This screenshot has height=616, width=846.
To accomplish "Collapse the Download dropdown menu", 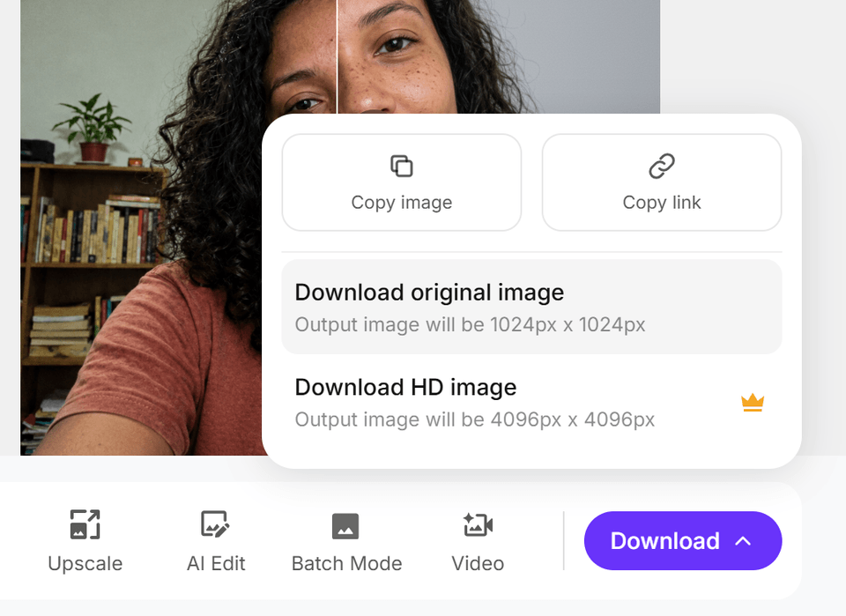I will pyautogui.click(x=682, y=540).
